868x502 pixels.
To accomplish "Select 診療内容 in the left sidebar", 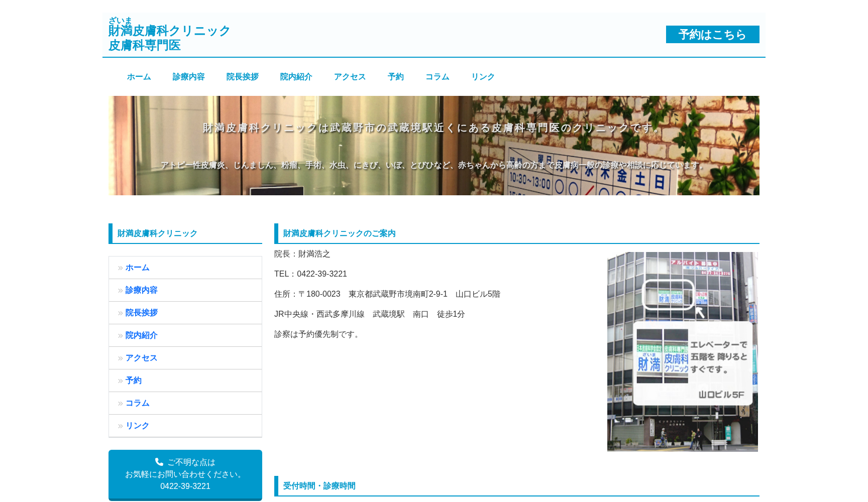I will 141,290.
